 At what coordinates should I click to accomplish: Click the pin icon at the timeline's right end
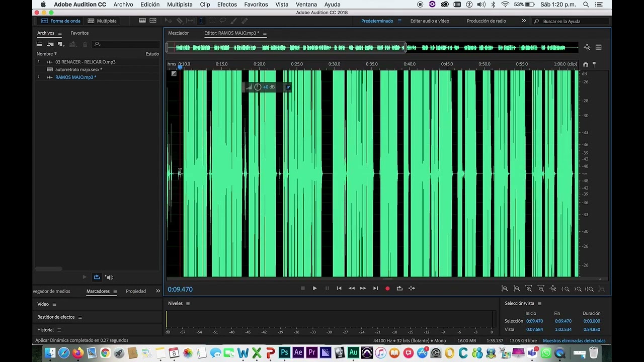click(x=594, y=64)
